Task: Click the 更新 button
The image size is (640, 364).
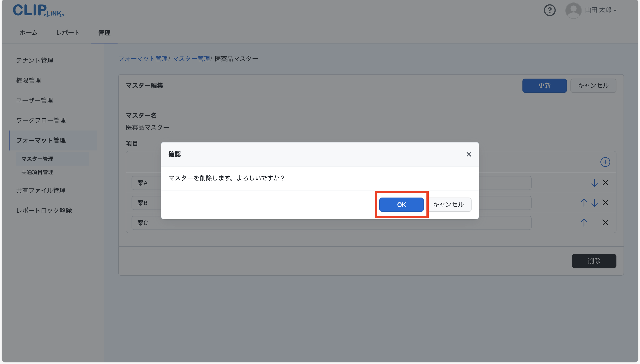Action: click(544, 85)
